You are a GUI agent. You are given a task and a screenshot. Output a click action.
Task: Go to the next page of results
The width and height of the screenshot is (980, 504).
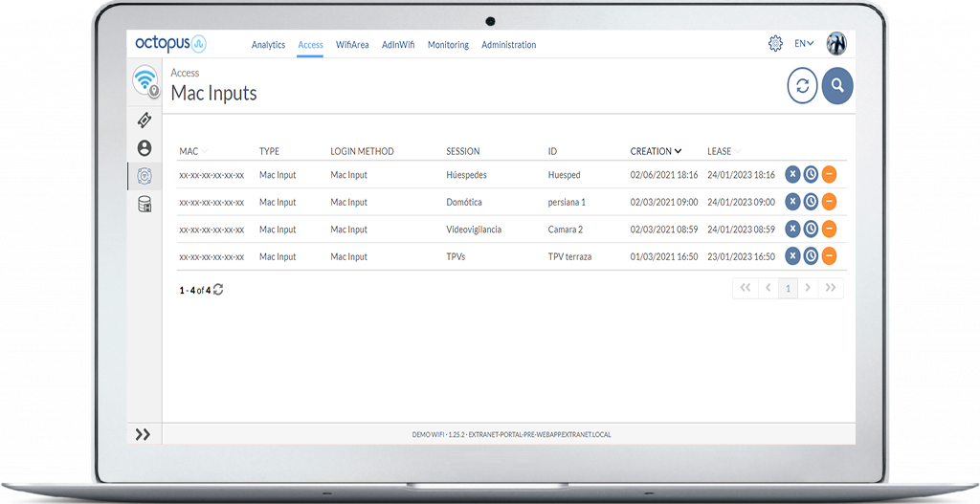coord(808,288)
